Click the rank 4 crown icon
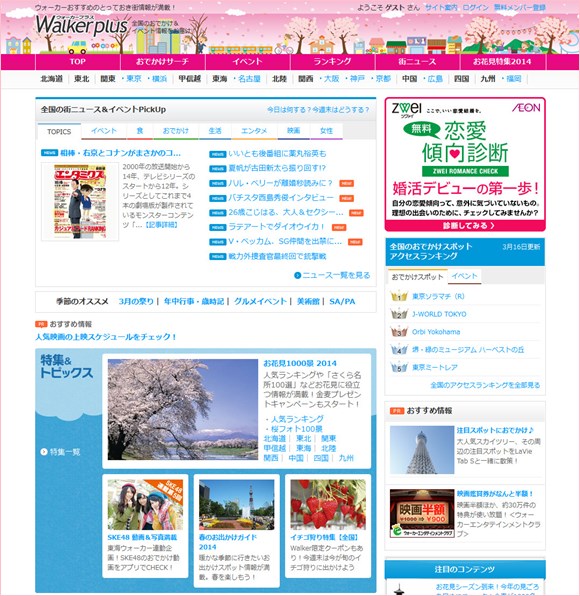Viewport: 580px width, 596px height. (x=399, y=349)
